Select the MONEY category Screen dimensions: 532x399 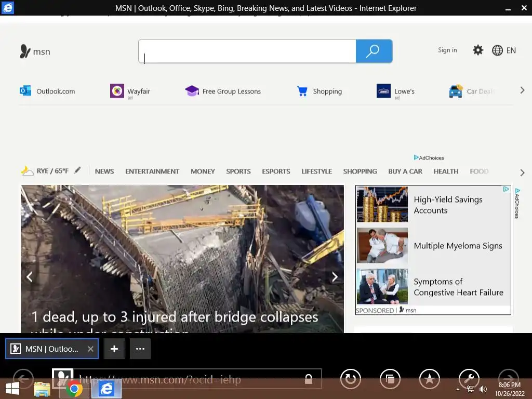tap(203, 171)
